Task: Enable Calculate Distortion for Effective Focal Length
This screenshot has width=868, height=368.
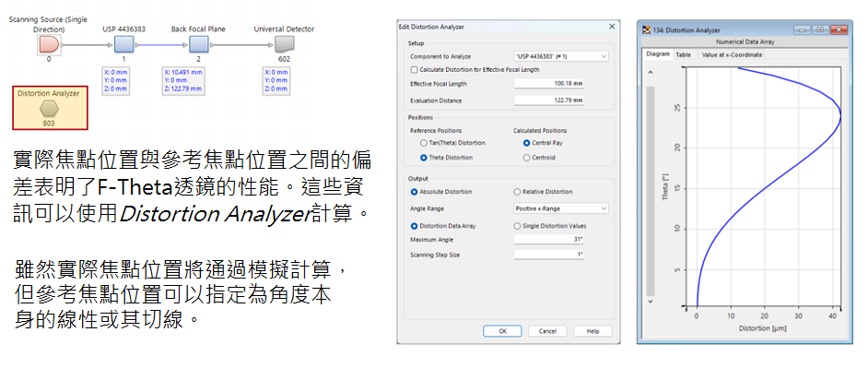Action: 414,70
